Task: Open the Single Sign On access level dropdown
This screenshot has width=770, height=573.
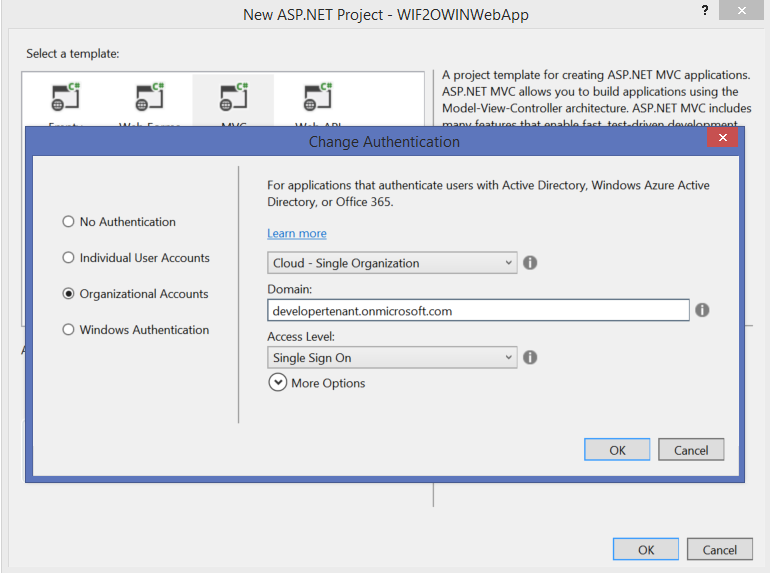Action: pyautogui.click(x=392, y=357)
